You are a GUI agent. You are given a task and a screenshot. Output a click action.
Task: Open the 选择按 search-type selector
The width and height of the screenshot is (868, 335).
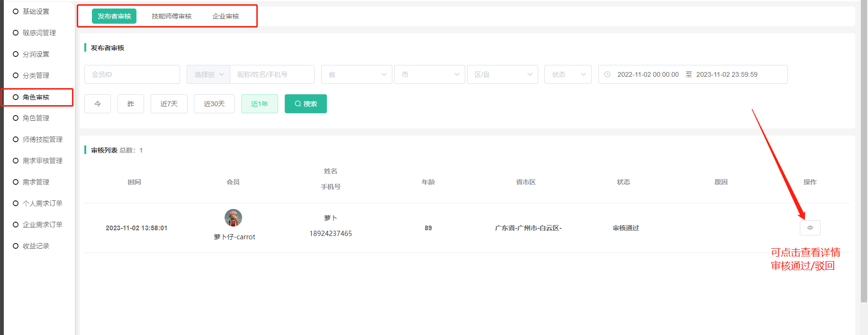coord(208,74)
